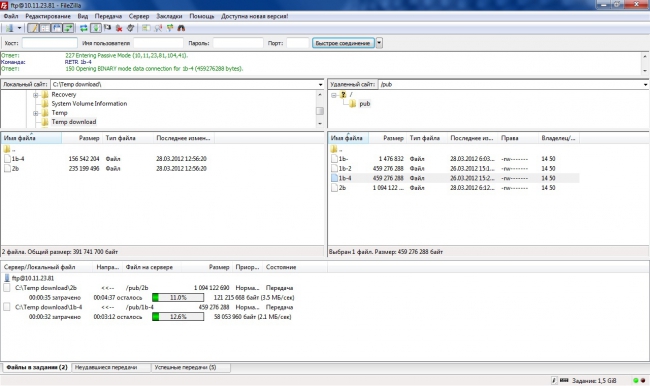Image resolution: width=650 pixels, height=386 pixels.
Task: Click leftmost status bar icon near queue indicator
Action: (554, 380)
